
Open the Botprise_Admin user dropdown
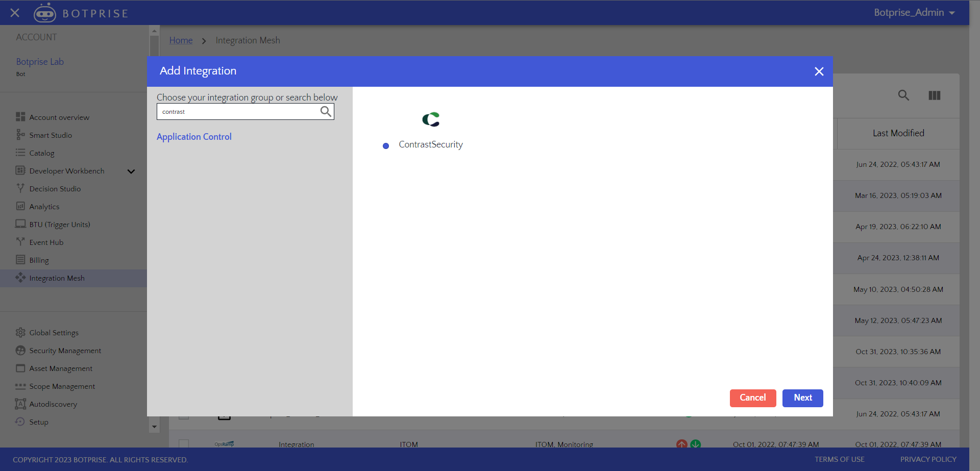(914, 13)
